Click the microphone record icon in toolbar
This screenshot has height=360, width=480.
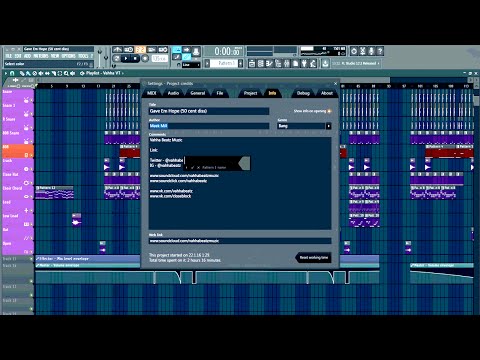click(x=371, y=51)
